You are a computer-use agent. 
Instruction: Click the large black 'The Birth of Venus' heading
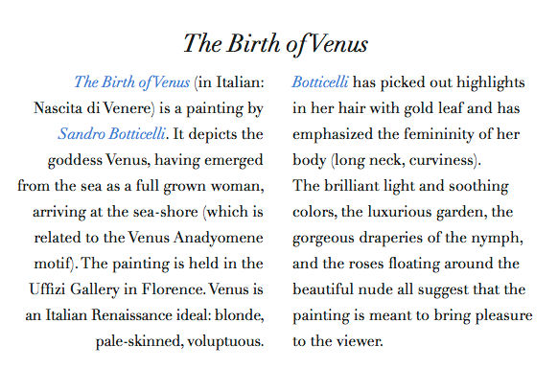pos(275,44)
